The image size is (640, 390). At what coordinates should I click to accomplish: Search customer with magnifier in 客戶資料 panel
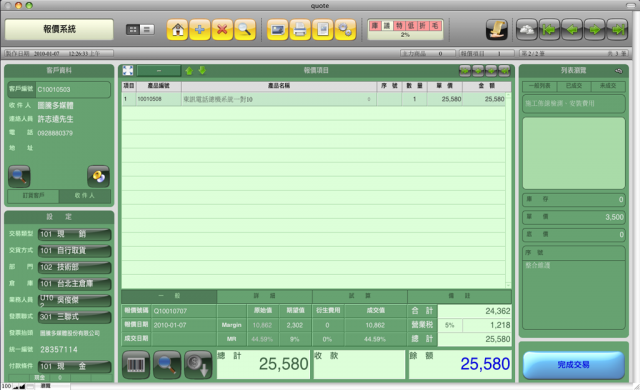point(19,176)
